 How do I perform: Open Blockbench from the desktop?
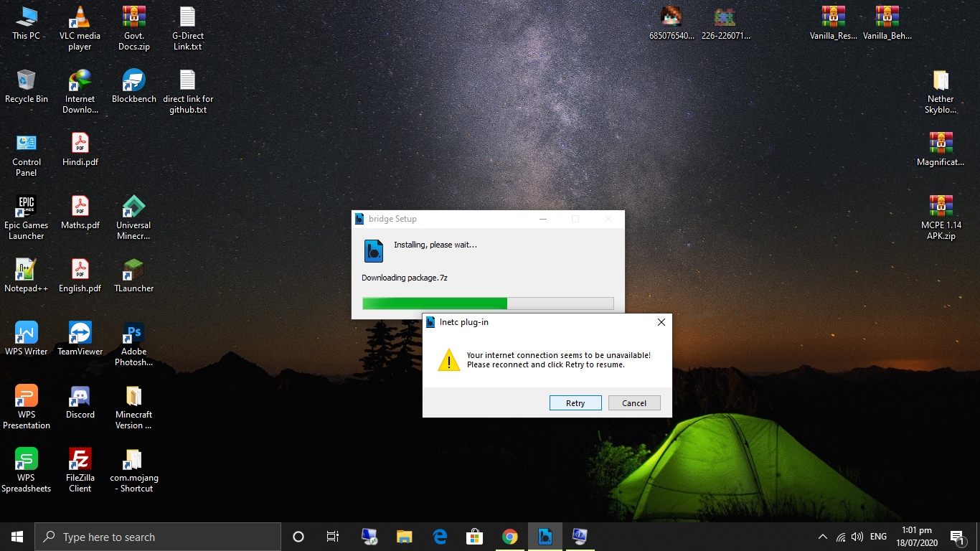[133, 81]
